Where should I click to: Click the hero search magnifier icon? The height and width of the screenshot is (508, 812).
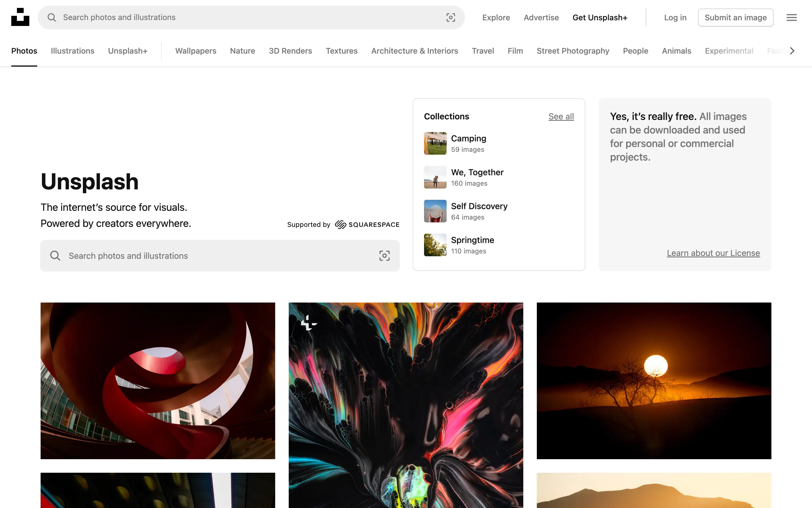(55, 256)
